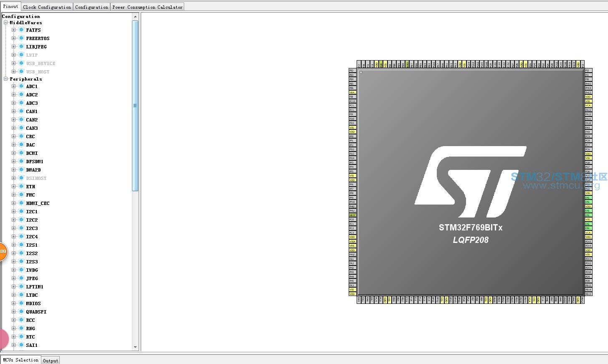Collapse the Peripherals tree node
The width and height of the screenshot is (608, 364).
[6, 79]
